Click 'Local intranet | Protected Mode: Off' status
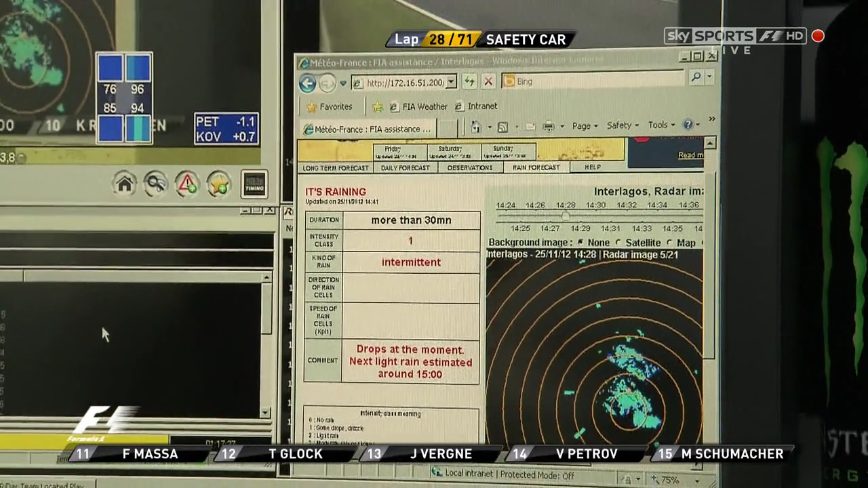Image resolution: width=868 pixels, height=488 pixels. [x=503, y=475]
